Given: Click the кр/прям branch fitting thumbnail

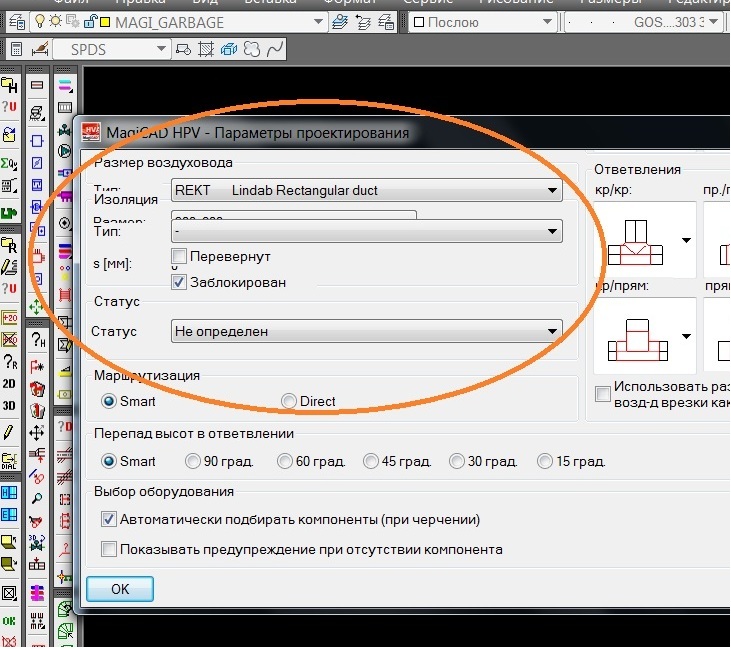Looking at the screenshot, I should [x=637, y=340].
